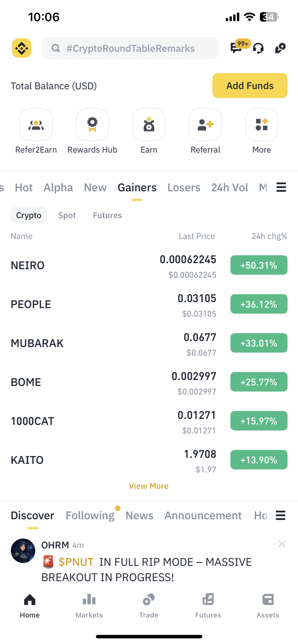Screen dimensions: 298x644
Task: Select the Crypto filter chip
Action: click(29, 215)
